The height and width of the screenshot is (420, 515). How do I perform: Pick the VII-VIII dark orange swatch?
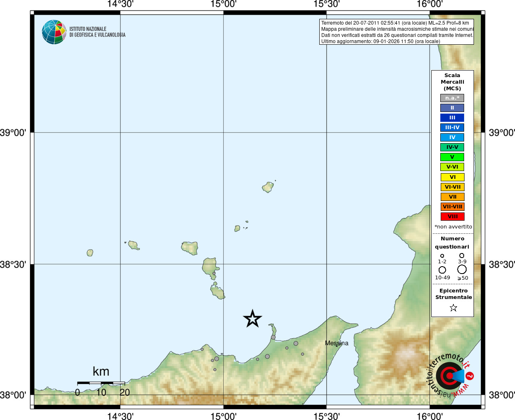453,207
